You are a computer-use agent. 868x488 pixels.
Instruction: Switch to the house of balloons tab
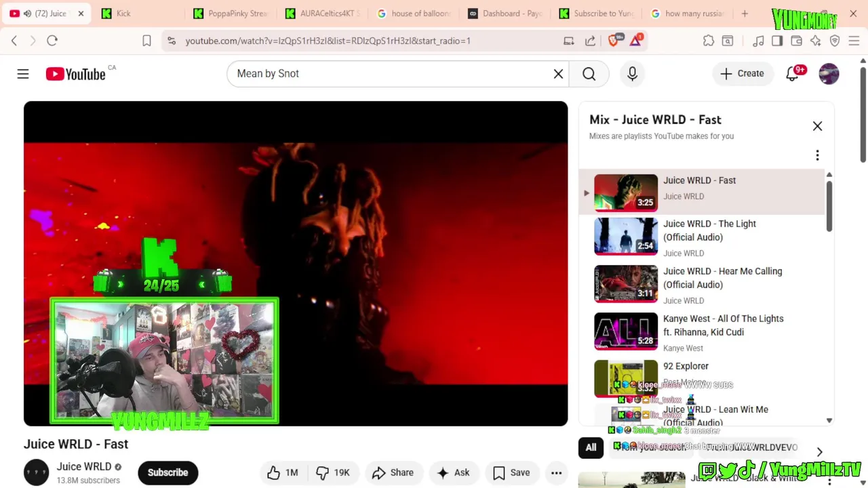pos(414,14)
